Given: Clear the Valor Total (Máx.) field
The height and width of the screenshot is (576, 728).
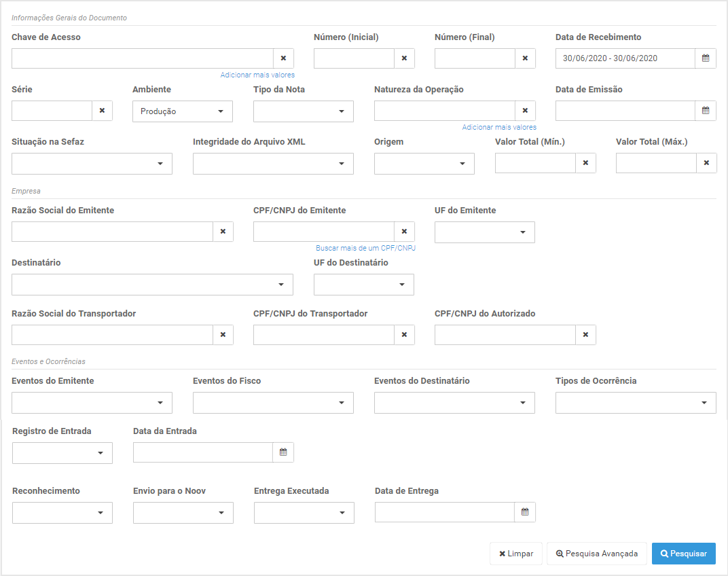Looking at the screenshot, I should tap(706, 163).
